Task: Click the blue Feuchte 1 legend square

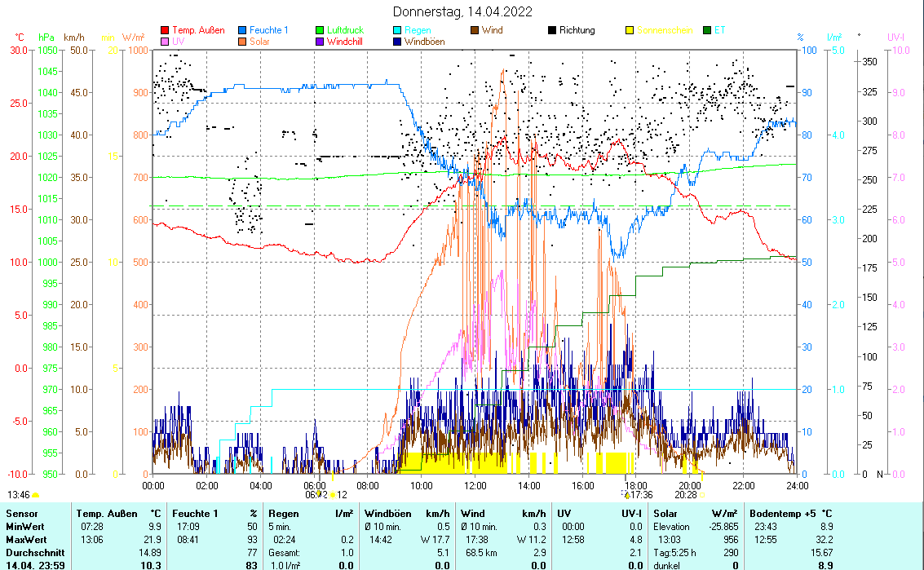Action: pyautogui.click(x=243, y=30)
